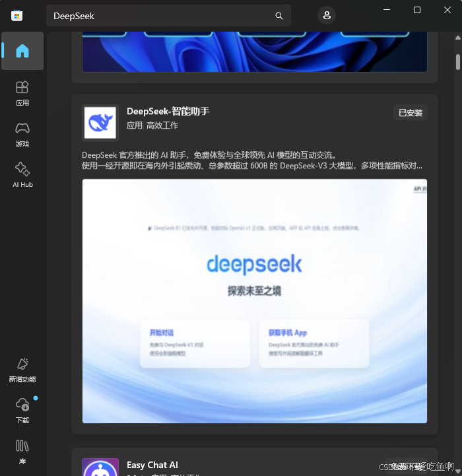Click the 应用 高效工作 category text
The image size is (462, 476).
tap(152, 125)
